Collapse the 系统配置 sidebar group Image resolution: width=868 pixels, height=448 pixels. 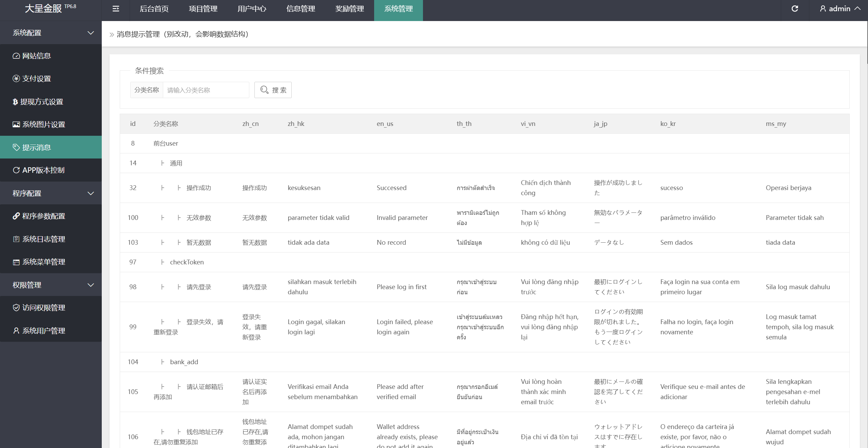(51, 33)
